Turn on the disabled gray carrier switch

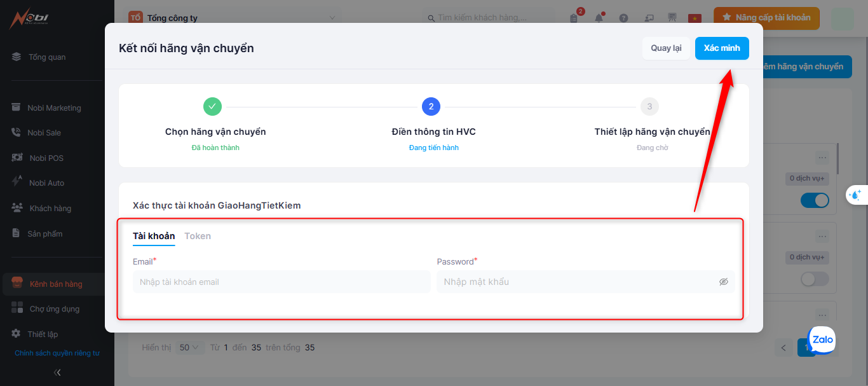[x=815, y=279]
